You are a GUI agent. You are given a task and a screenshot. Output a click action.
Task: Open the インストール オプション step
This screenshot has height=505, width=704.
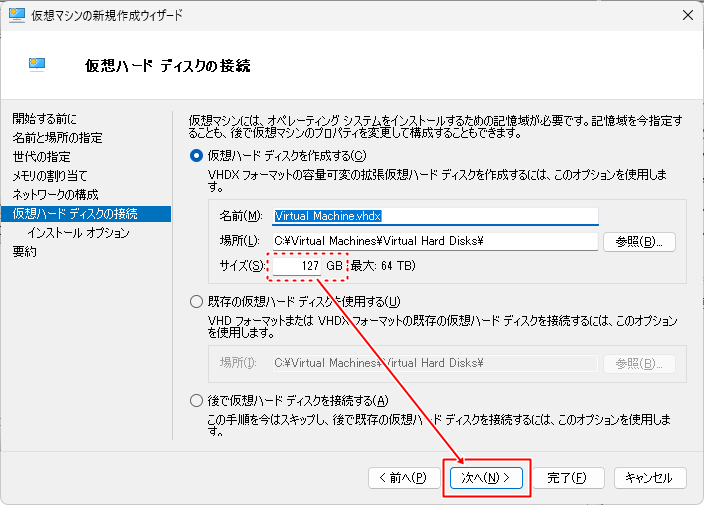click(x=78, y=233)
